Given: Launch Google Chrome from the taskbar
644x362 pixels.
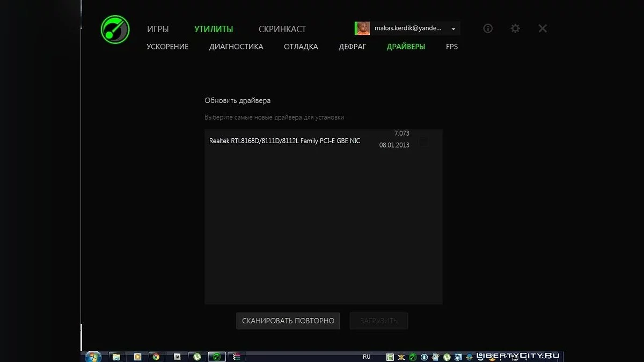Looking at the screenshot, I should pyautogui.click(x=156, y=356).
